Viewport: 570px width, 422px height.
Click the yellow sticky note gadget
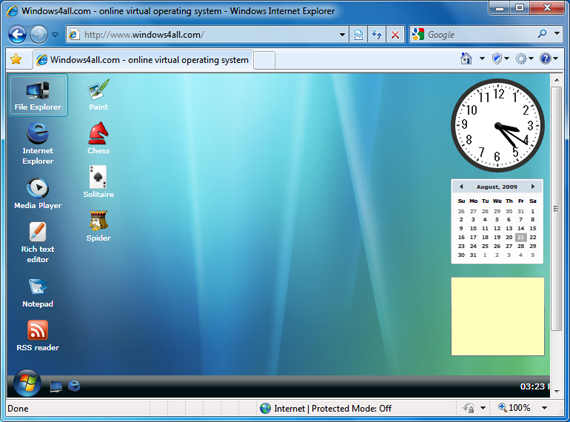tap(498, 317)
